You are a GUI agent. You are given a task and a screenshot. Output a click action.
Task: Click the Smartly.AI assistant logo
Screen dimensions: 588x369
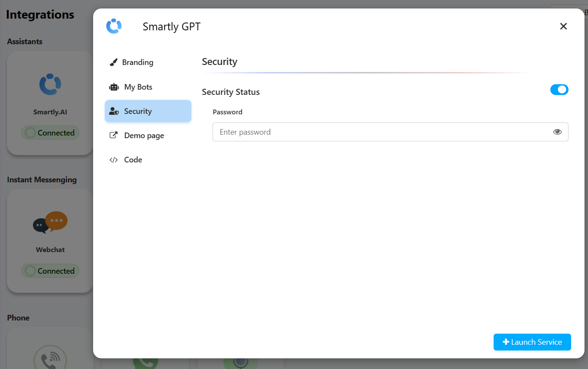click(50, 84)
